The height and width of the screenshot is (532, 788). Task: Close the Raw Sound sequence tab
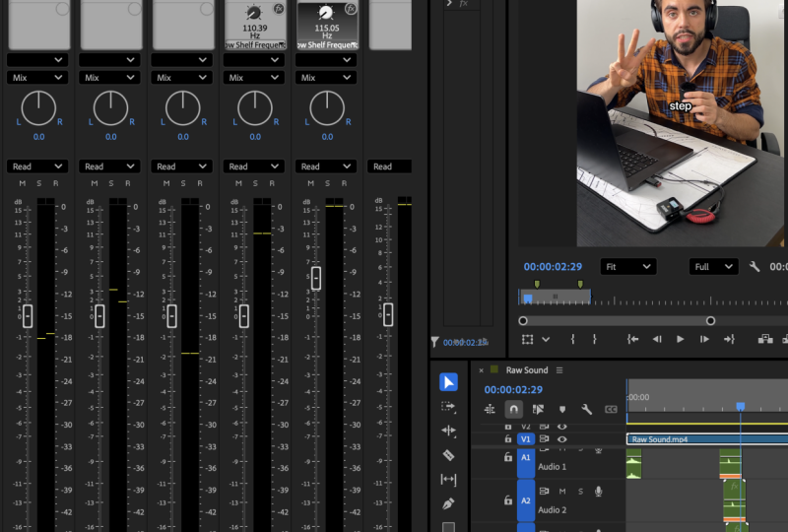[481, 370]
